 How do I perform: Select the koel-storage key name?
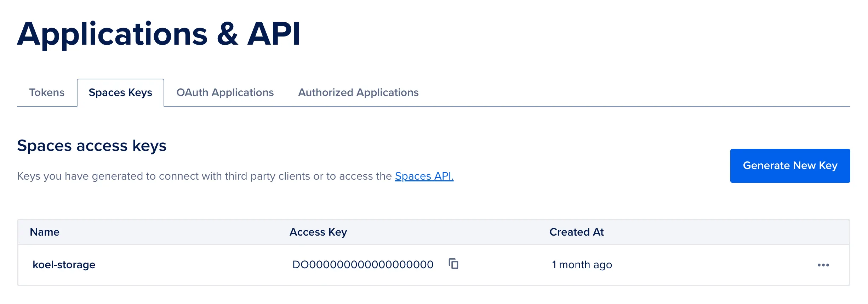(x=64, y=265)
